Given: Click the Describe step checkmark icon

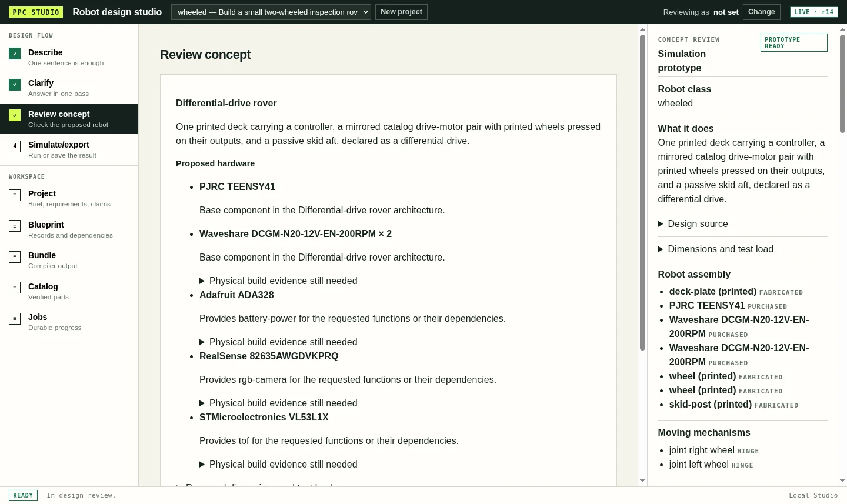Looking at the screenshot, I should click(15, 54).
